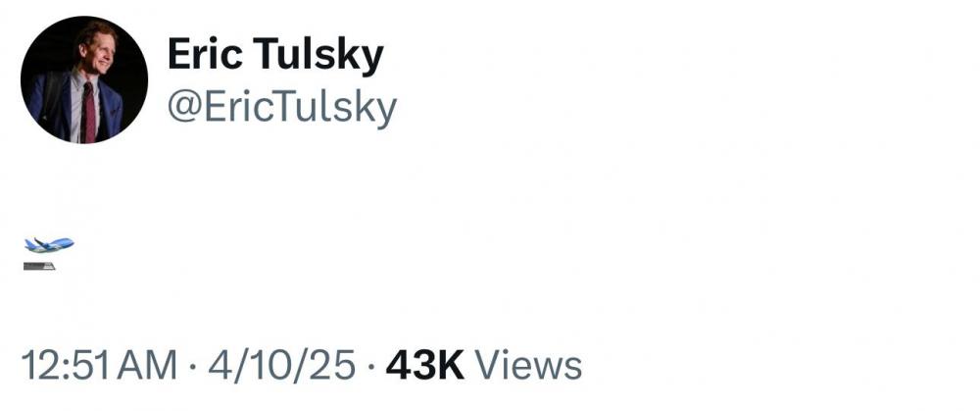Click the first name Eric
This screenshot has width=980, height=411.
coord(207,55)
